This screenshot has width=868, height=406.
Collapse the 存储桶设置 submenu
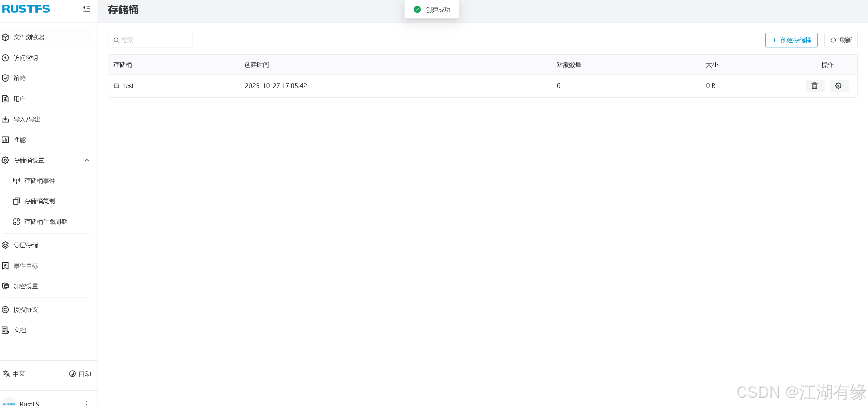click(87, 160)
